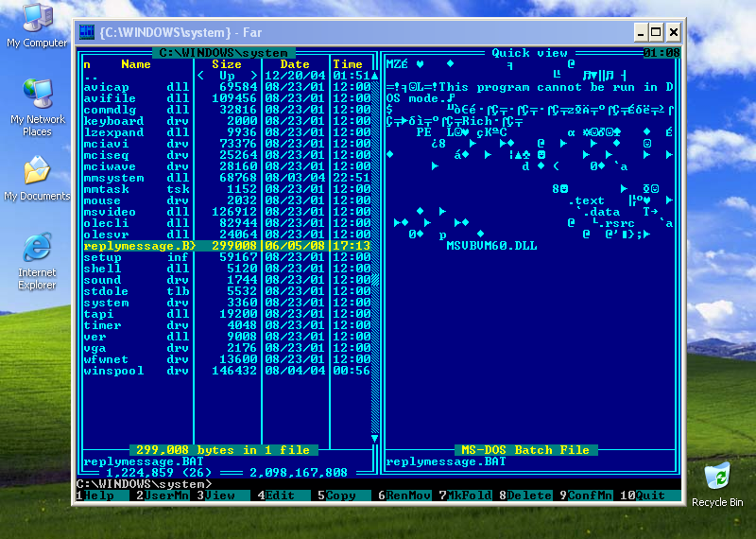Open the My Documents desktop icon
Screen dimensions: 756x539
pyautogui.click(x=37, y=178)
